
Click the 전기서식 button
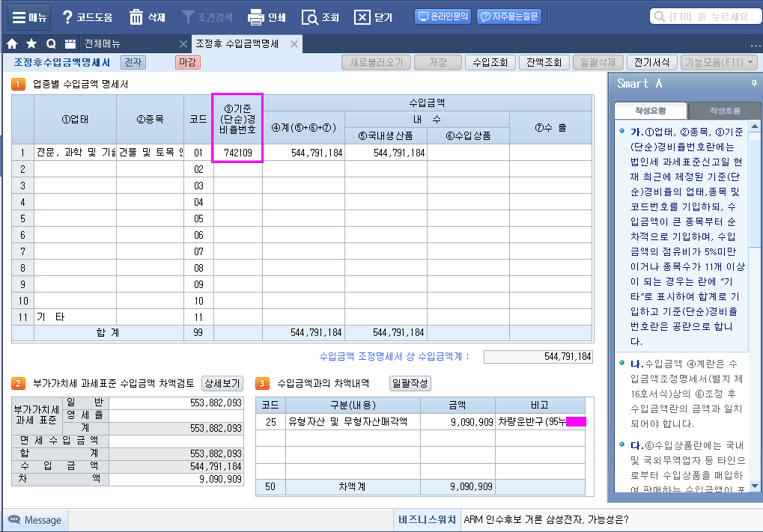(x=652, y=63)
